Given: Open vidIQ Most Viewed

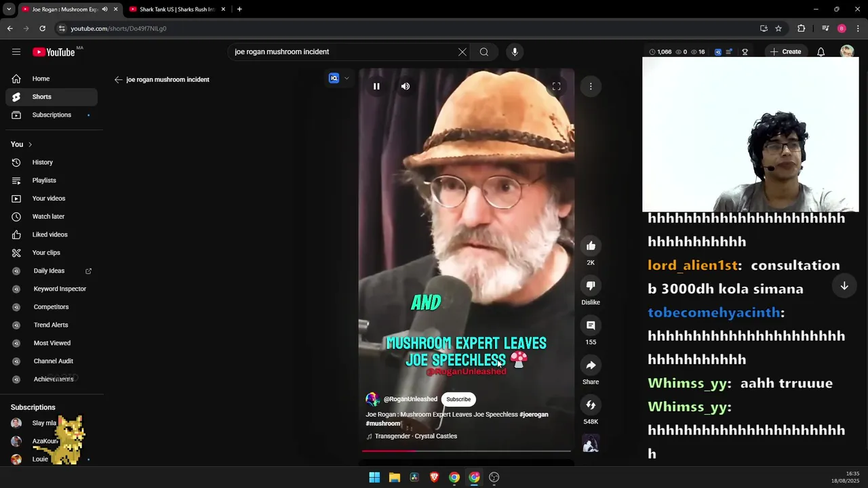Looking at the screenshot, I should click(x=52, y=343).
